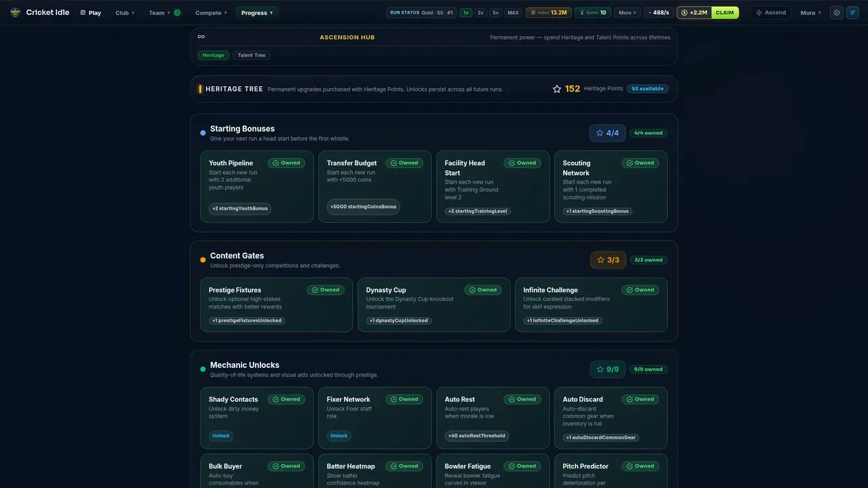Click the Ascend button
Image resolution: width=868 pixels, height=488 pixels.
[770, 12]
